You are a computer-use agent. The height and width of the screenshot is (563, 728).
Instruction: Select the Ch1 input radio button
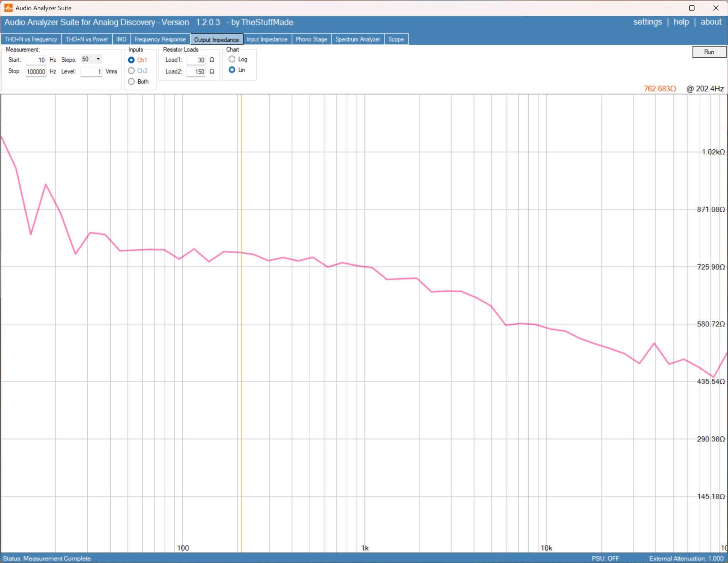coord(131,60)
